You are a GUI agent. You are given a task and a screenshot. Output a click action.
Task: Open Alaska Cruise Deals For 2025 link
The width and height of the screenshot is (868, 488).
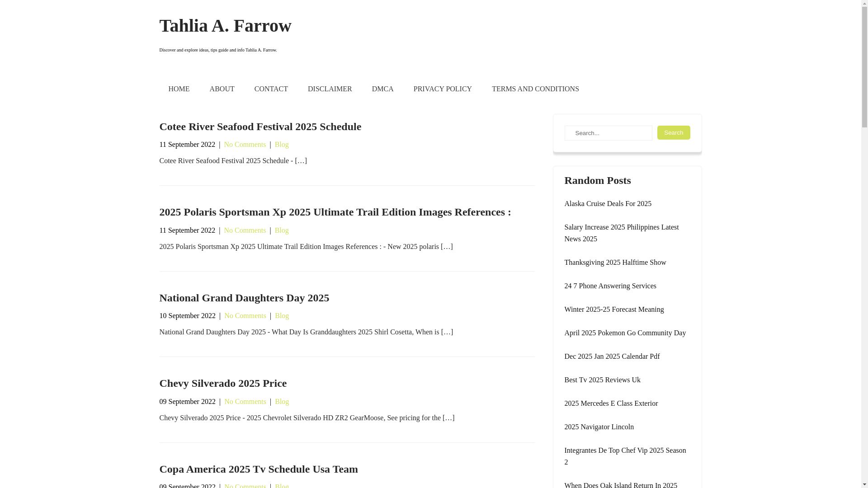[x=608, y=204]
